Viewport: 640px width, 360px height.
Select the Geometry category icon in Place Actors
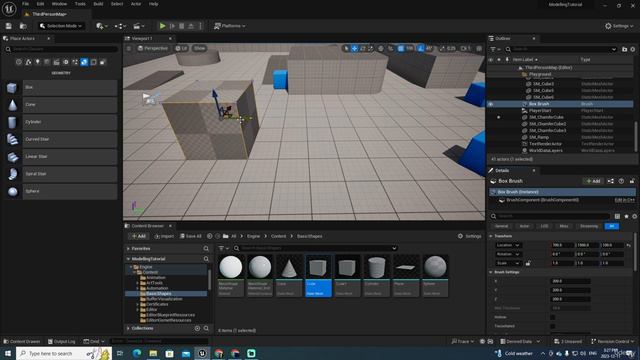click(84, 62)
